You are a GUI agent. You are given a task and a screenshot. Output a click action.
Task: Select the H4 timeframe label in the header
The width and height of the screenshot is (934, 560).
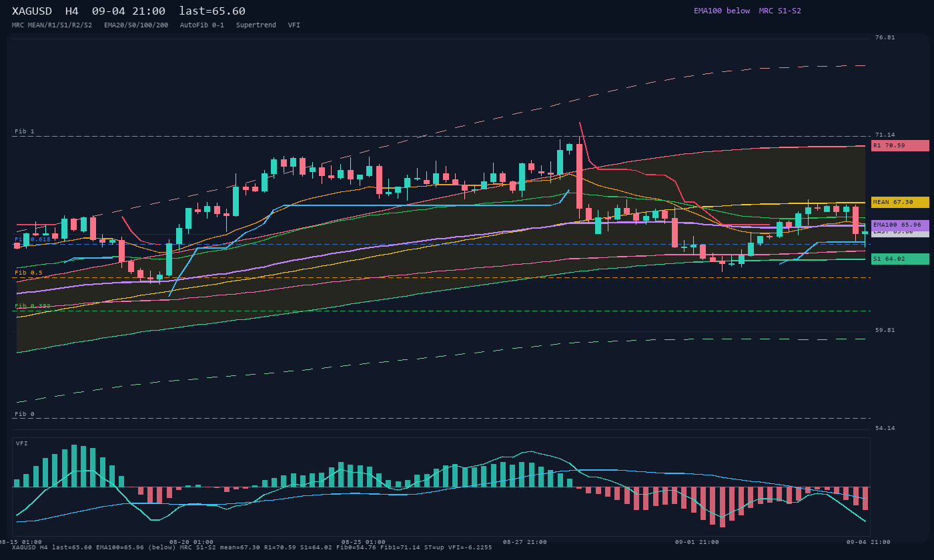coord(73,11)
